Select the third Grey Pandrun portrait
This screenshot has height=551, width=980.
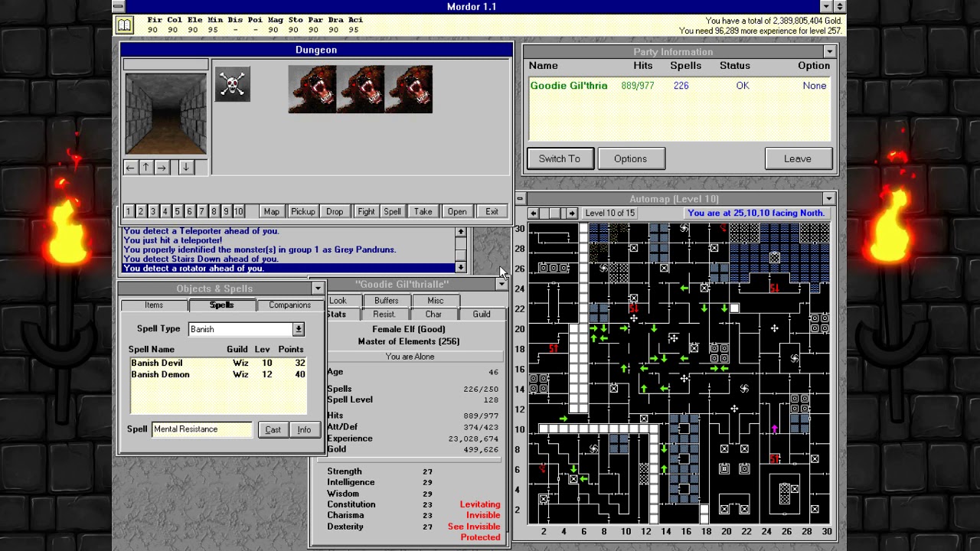[x=409, y=90]
